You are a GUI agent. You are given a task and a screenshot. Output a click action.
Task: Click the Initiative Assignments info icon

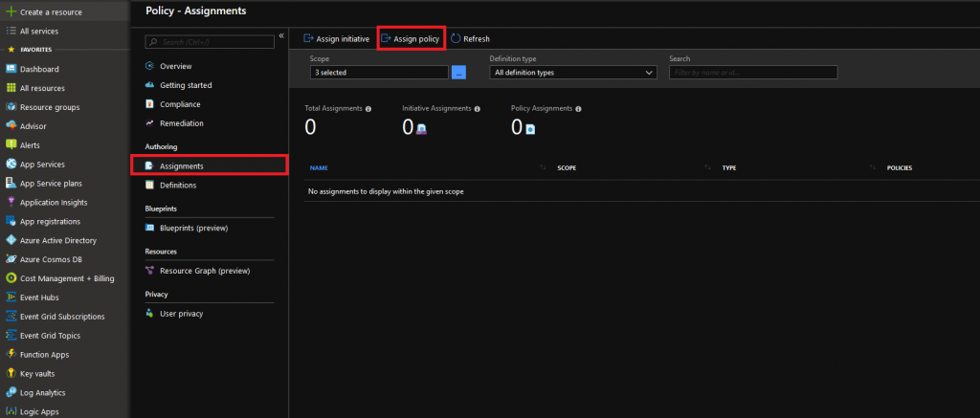[x=477, y=109]
